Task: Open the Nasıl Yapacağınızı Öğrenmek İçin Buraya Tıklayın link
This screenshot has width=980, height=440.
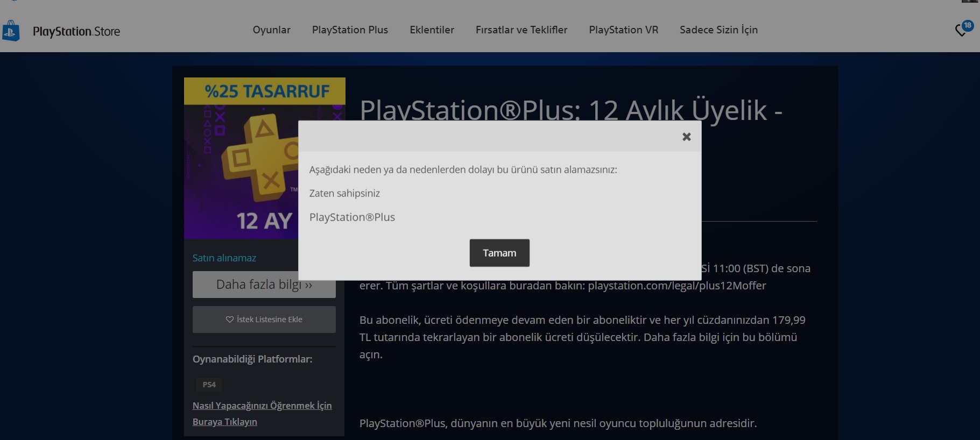Action: (x=262, y=414)
